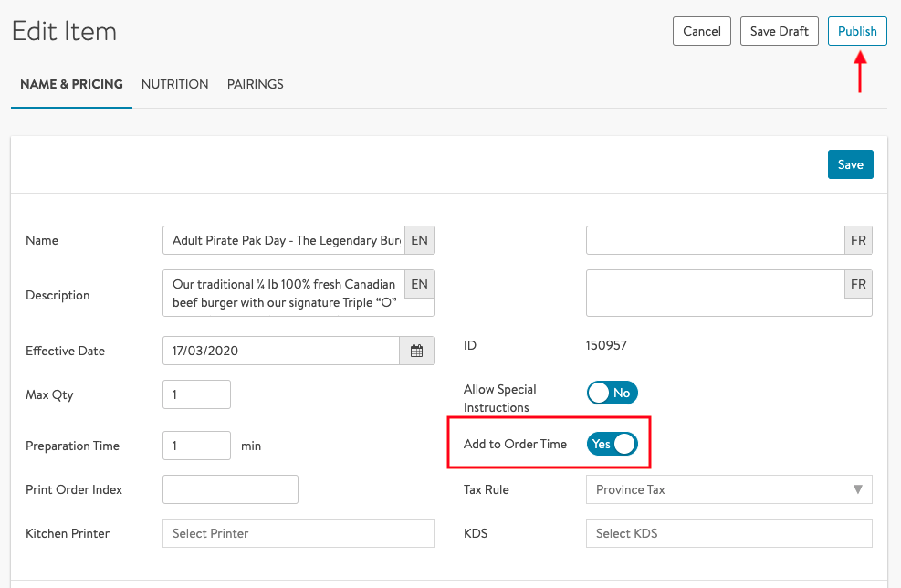
Task: Disable the Add to Order Time toggle
Action: tap(612, 445)
